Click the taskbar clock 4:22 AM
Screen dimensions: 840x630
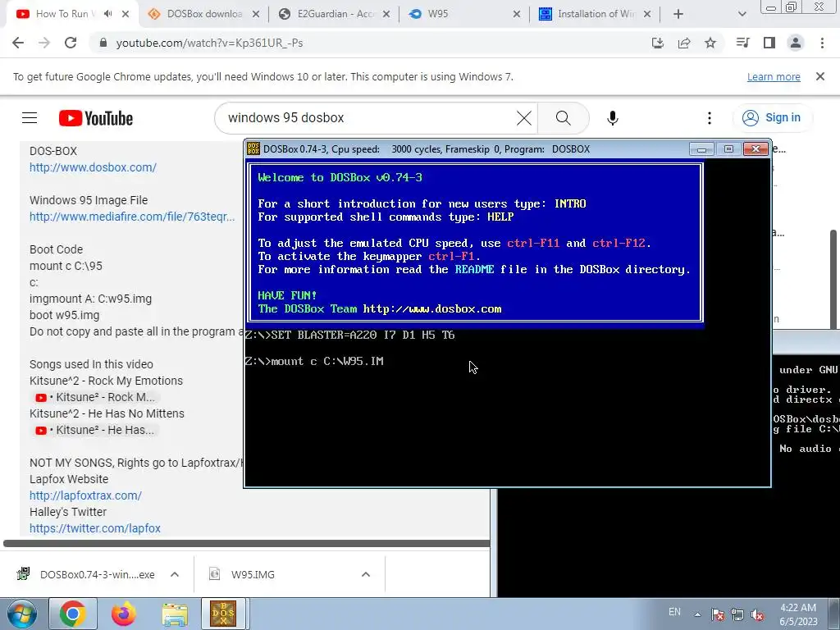pyautogui.click(x=798, y=614)
